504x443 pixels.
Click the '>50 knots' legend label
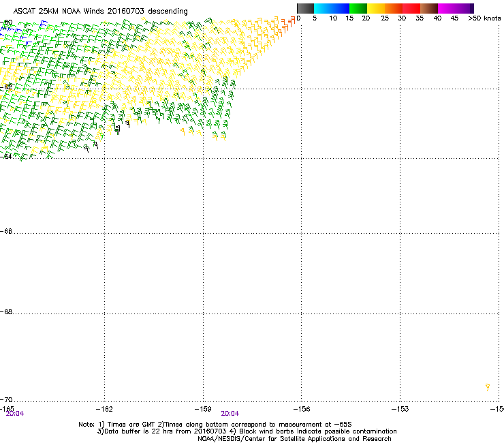[484, 18]
